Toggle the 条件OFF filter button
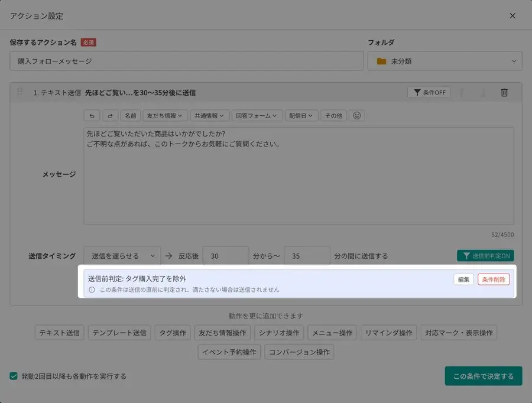 [429, 92]
